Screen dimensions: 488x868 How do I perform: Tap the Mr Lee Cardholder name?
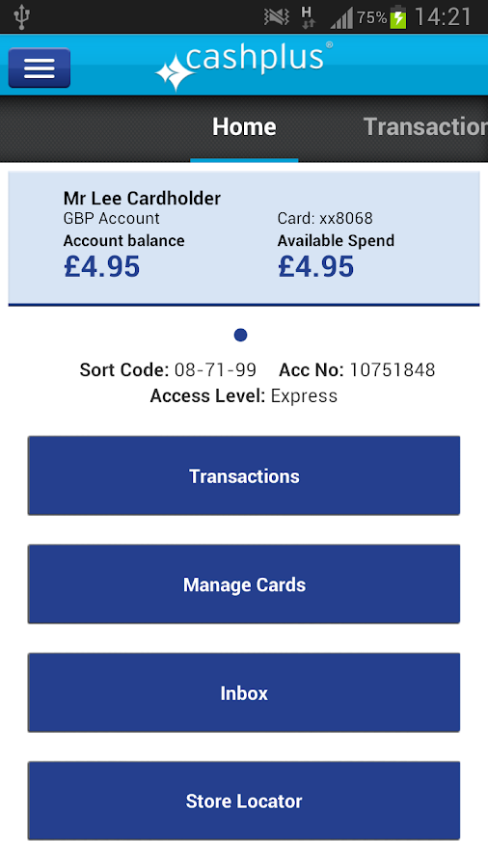(142, 198)
